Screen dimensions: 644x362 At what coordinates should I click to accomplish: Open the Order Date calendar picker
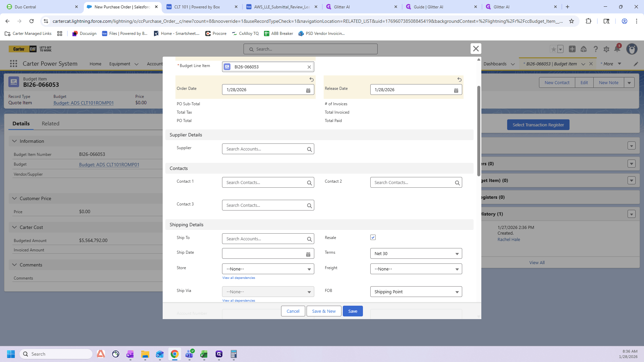pyautogui.click(x=308, y=90)
